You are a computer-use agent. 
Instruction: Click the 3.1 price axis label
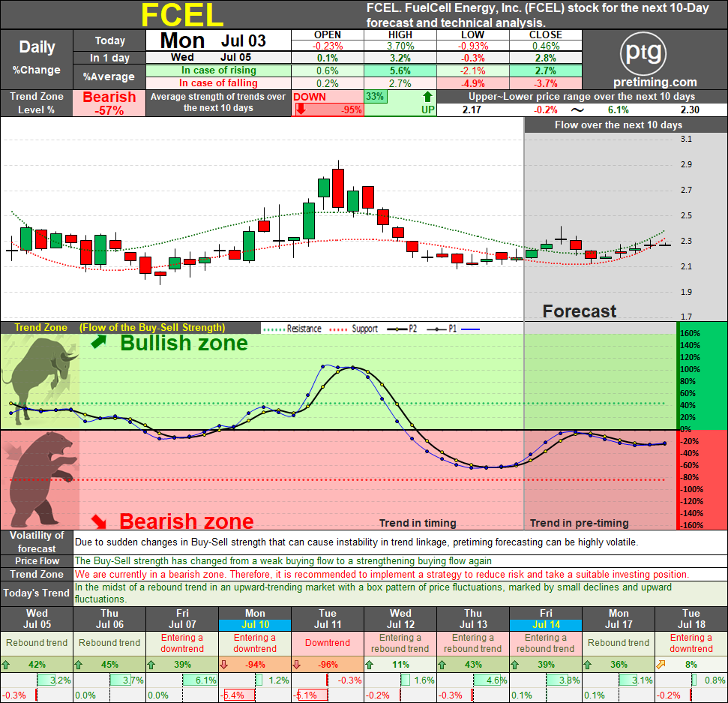tap(686, 139)
